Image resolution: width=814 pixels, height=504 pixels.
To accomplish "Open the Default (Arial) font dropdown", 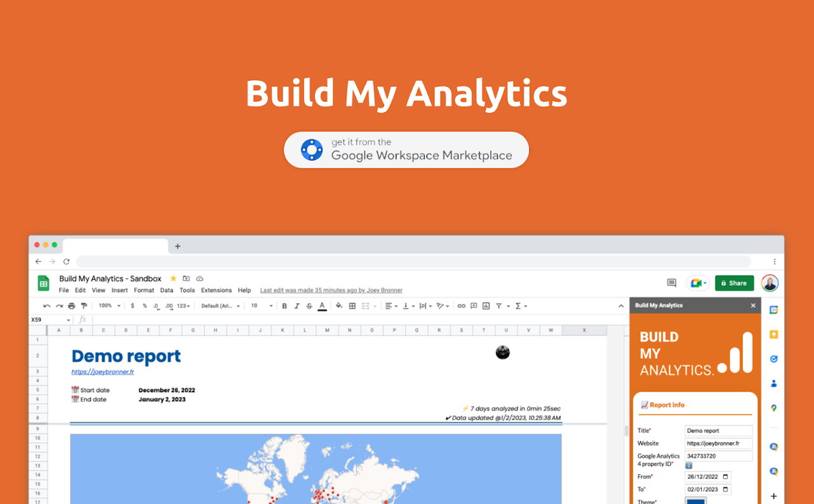I will 221,306.
